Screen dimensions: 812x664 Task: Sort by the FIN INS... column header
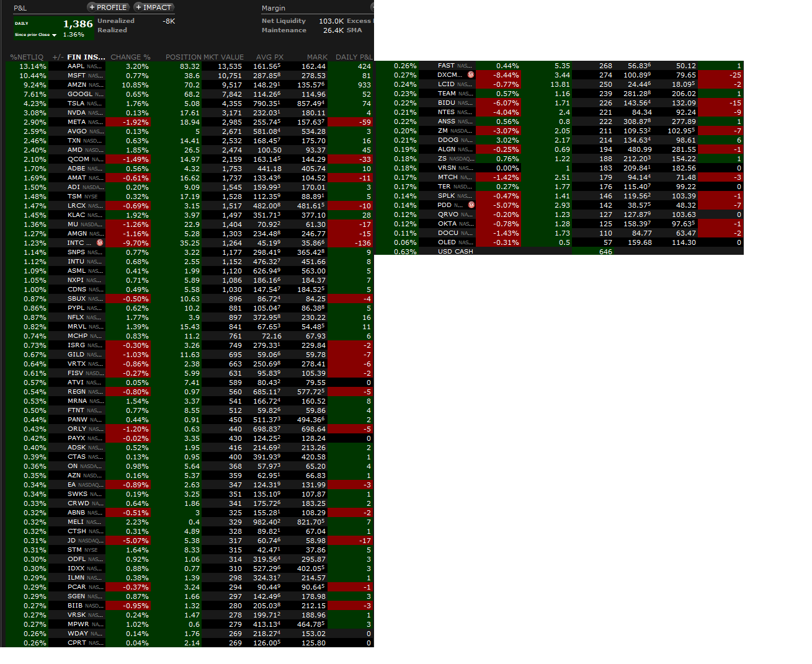[86, 57]
